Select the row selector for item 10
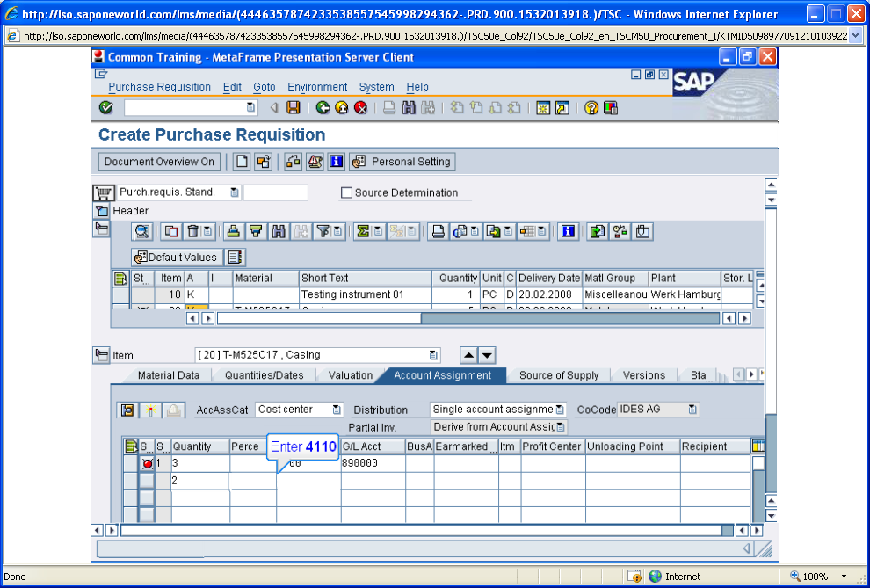 point(121,294)
